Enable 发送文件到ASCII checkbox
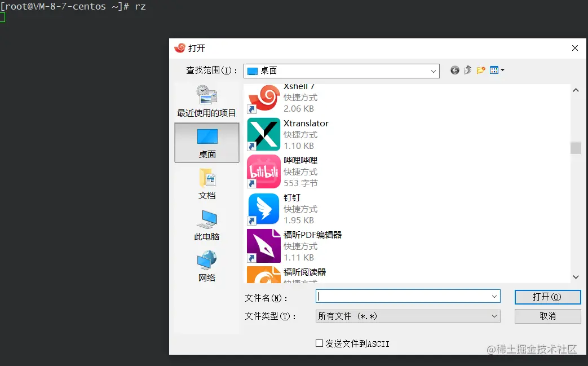The width and height of the screenshot is (588, 366). pyautogui.click(x=320, y=343)
